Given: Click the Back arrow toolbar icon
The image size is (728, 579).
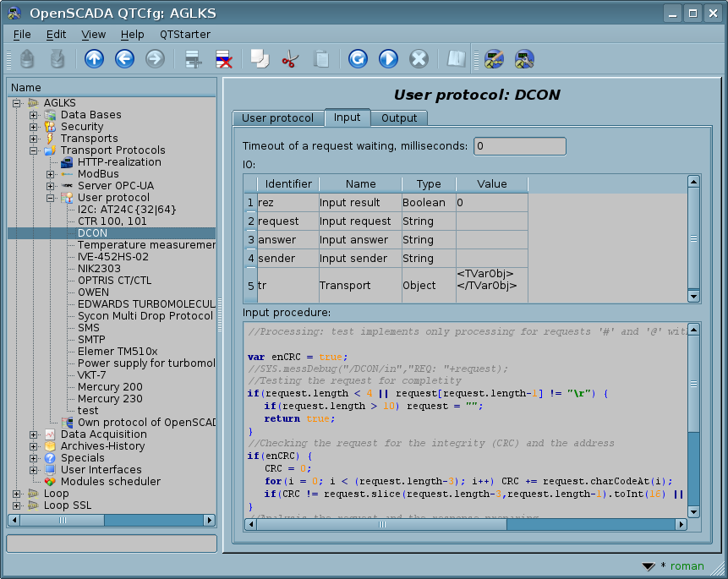Looking at the screenshot, I should click(x=125, y=59).
